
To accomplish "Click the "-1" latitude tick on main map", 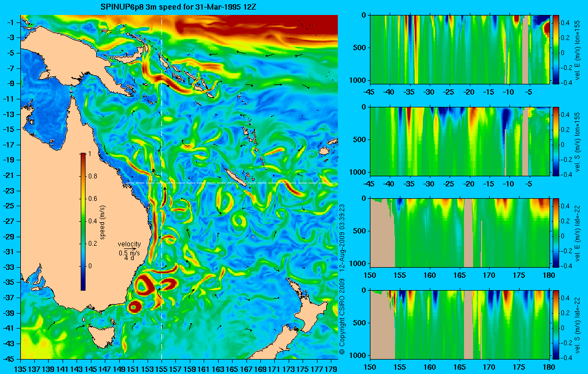I will pos(10,22).
